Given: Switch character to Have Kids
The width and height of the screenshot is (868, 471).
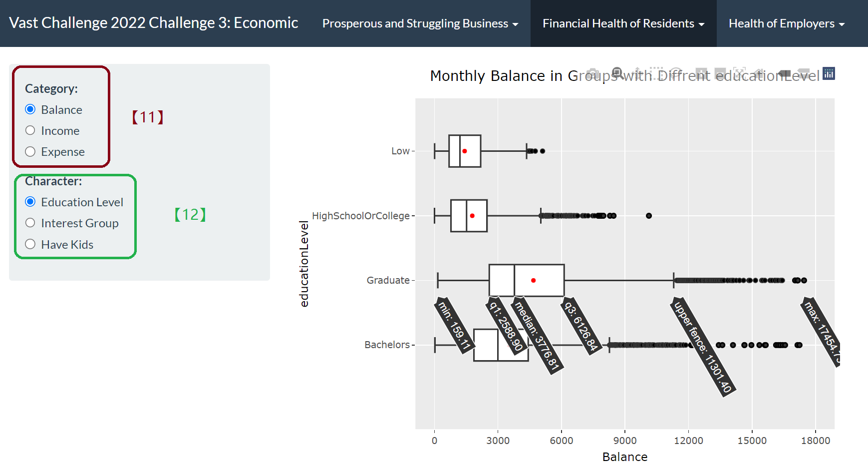Looking at the screenshot, I should point(30,244).
